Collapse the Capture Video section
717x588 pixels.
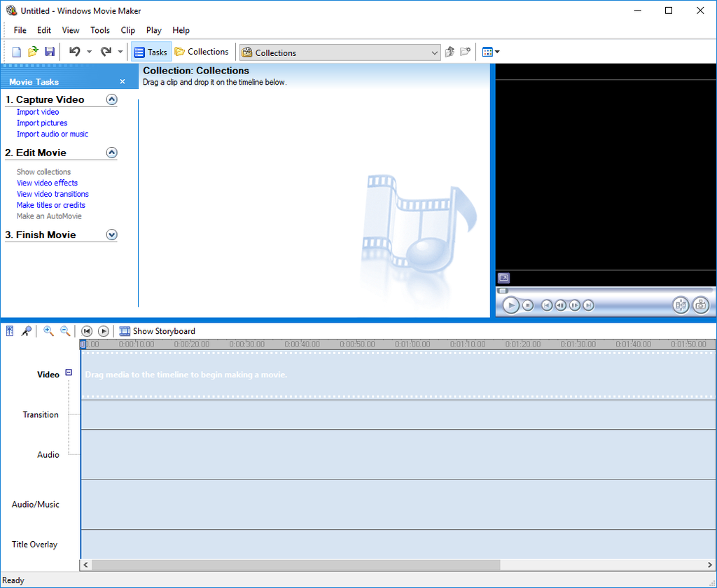(x=111, y=99)
